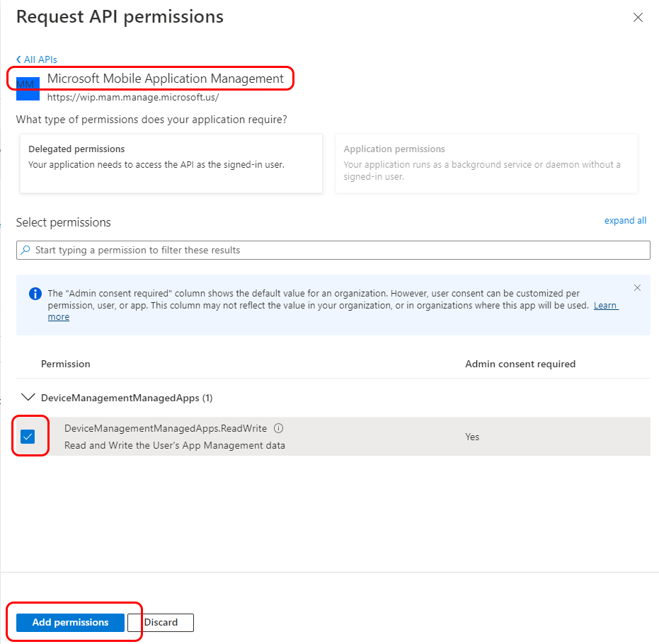The image size is (659, 644).
Task: Select the Delegated permissions option
Action: [x=171, y=163]
